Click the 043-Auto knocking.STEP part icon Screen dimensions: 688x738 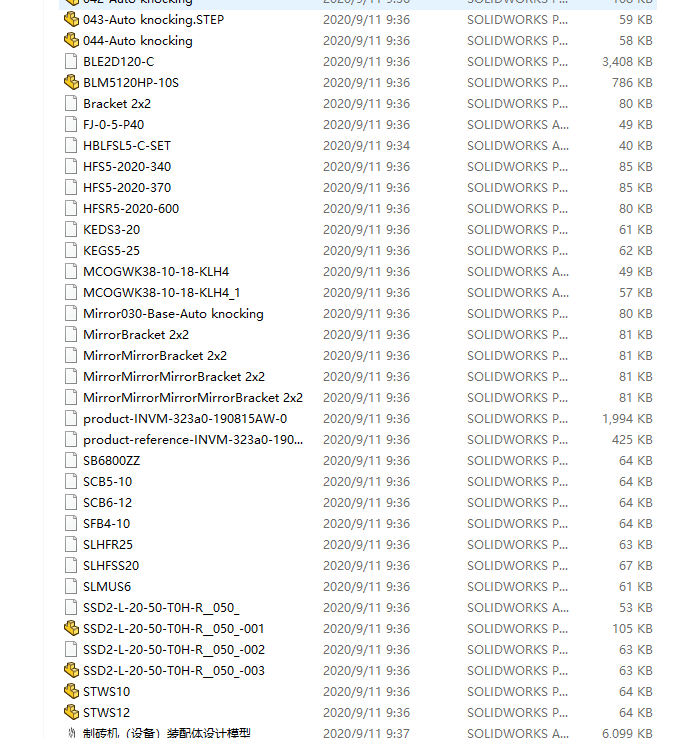[x=71, y=19]
